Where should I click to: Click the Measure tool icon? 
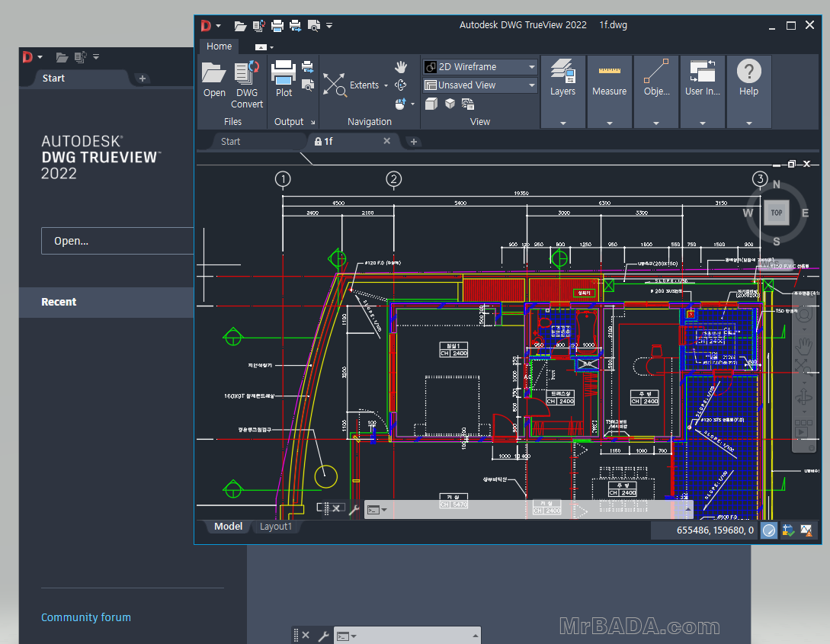[x=609, y=71]
